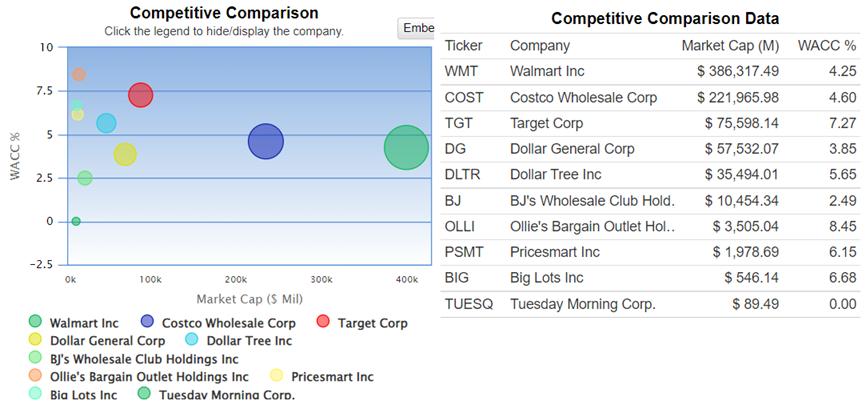Open the WMT ticker row
Image resolution: width=866 pixels, height=405 pixels.
(462, 71)
